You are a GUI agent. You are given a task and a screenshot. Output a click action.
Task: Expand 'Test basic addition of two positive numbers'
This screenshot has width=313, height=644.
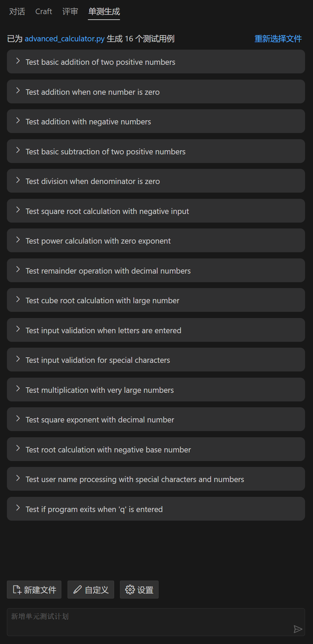pyautogui.click(x=156, y=62)
